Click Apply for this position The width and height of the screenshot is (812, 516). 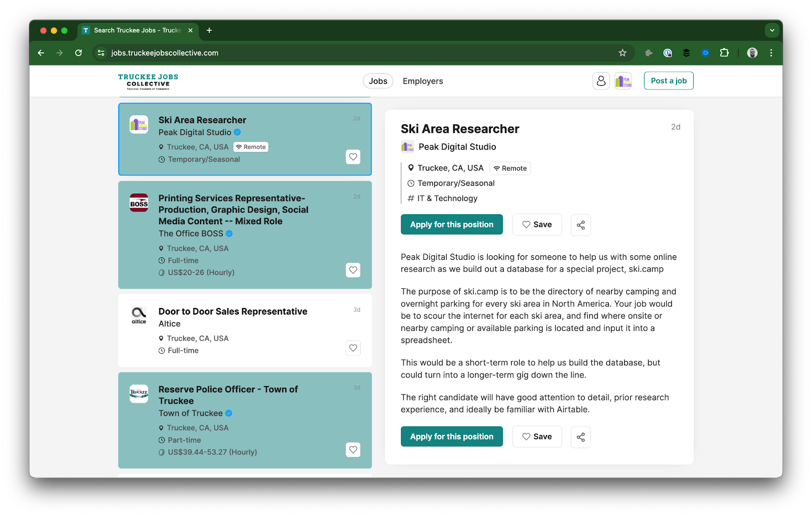point(451,224)
